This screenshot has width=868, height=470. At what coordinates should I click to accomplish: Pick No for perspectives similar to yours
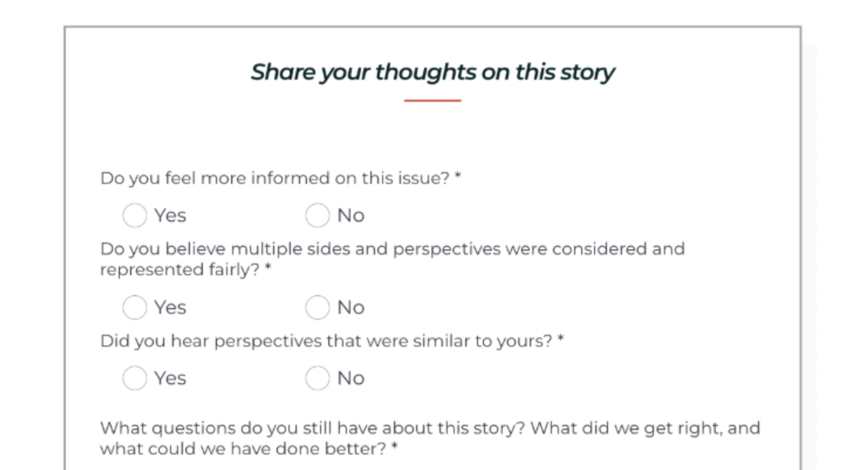click(x=317, y=378)
